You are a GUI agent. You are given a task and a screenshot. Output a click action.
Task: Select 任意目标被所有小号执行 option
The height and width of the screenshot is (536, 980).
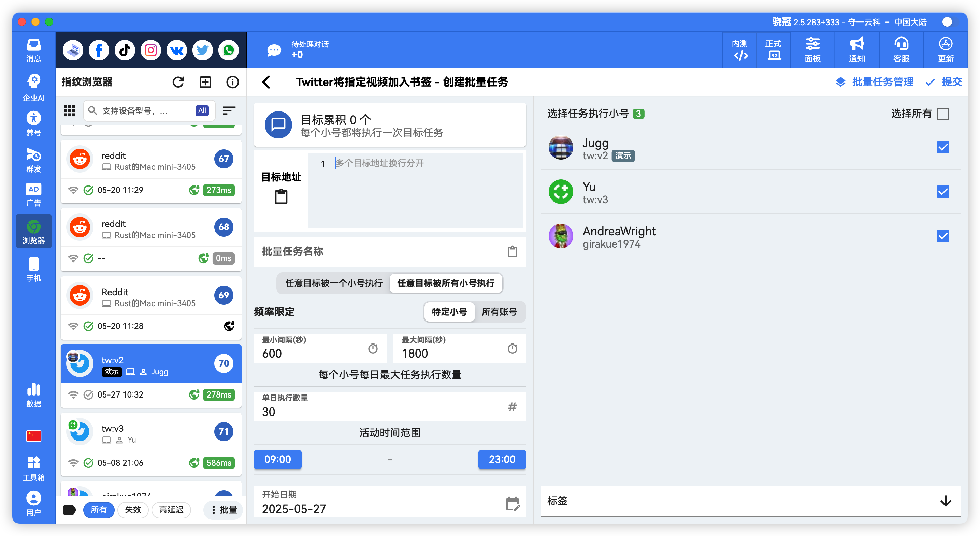[x=446, y=283]
